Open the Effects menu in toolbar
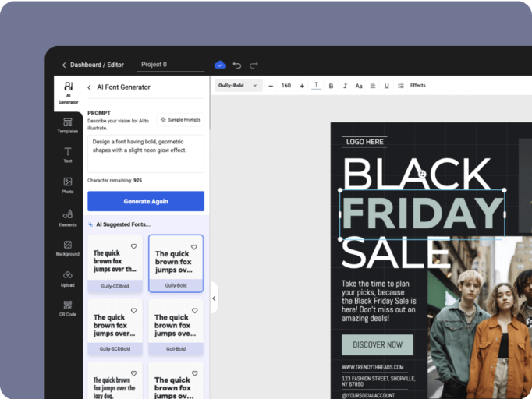This screenshot has height=399, width=532. 418,86
